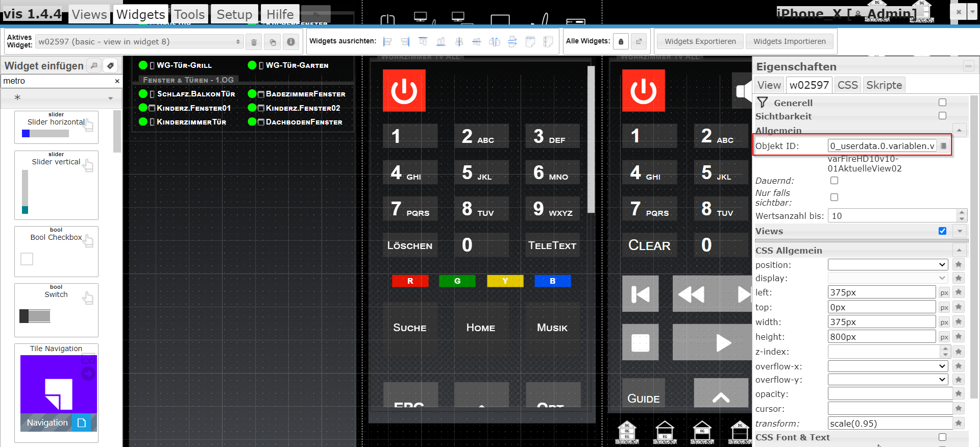Distribute widgets with equal vertical spacing

512,42
